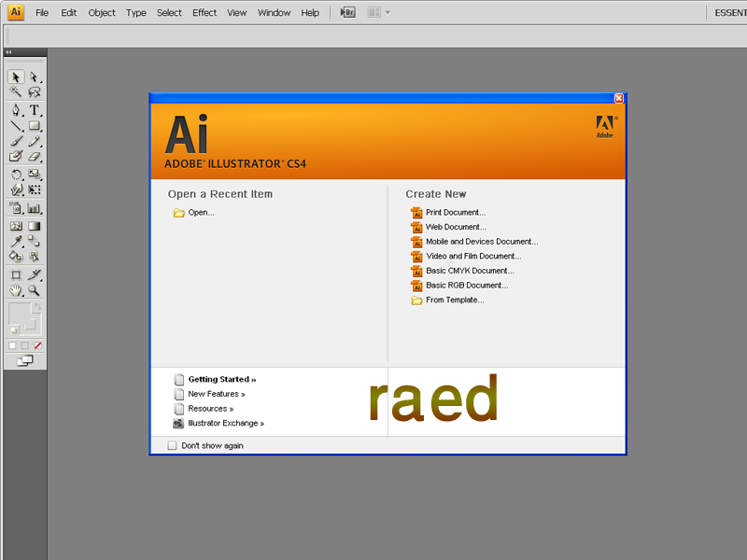747x560 pixels.
Task: Open the Effect menu
Action: coord(204,13)
